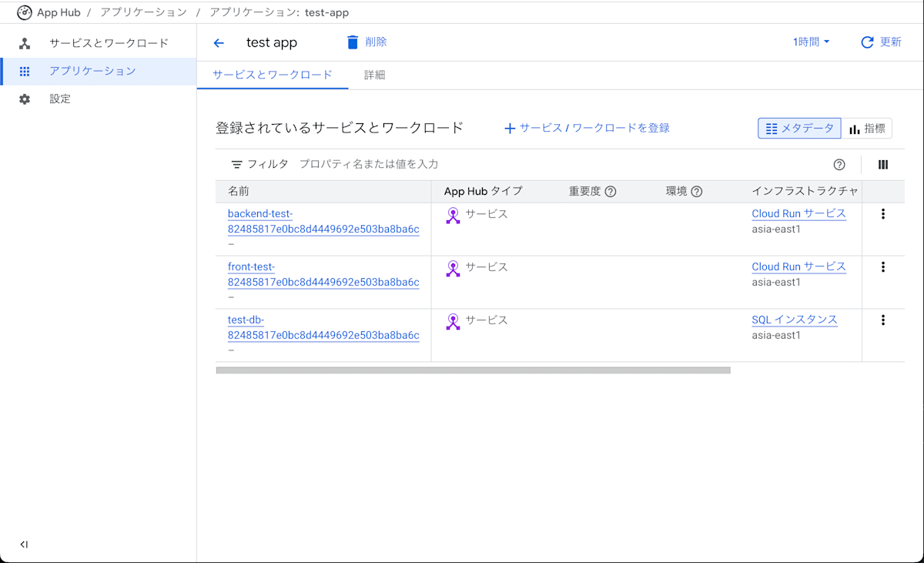The width and height of the screenshot is (924, 563).
Task: Collapse the sidebar navigation panel
Action: 24,545
